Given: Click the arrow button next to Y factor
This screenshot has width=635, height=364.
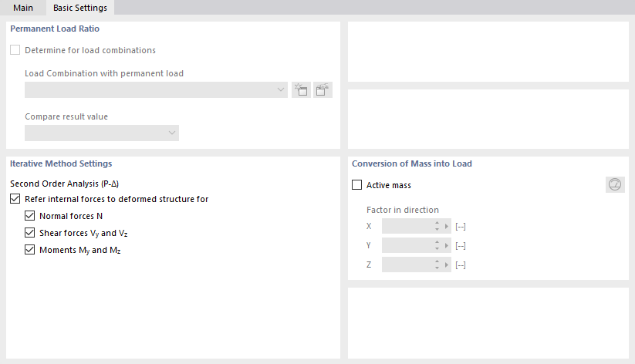Looking at the screenshot, I should [446, 245].
